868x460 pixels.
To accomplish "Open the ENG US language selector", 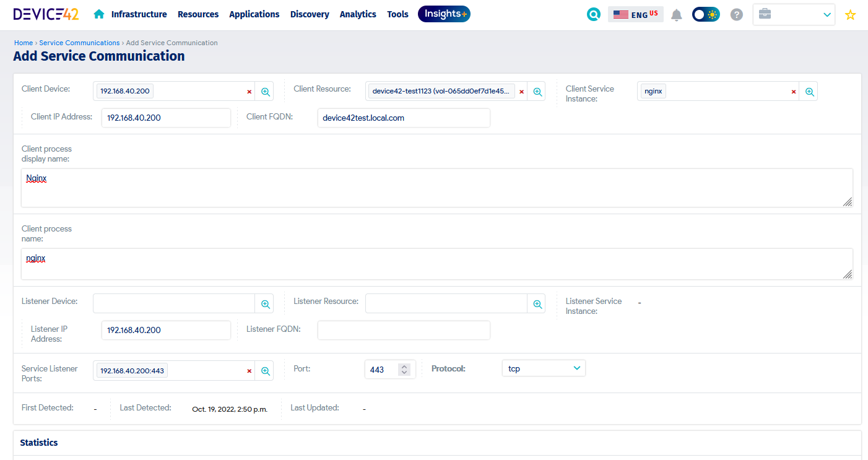I will pyautogui.click(x=635, y=14).
